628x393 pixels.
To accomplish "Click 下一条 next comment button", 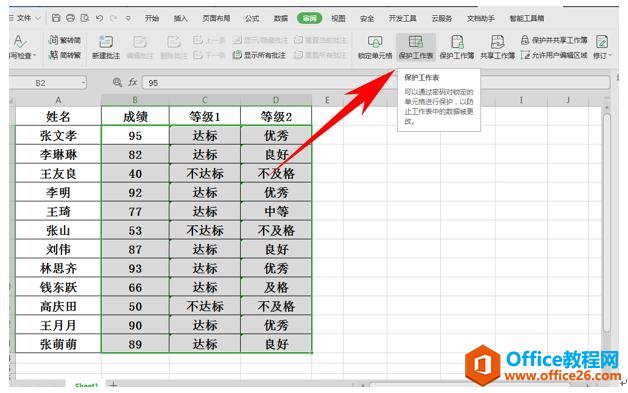I will [x=209, y=55].
